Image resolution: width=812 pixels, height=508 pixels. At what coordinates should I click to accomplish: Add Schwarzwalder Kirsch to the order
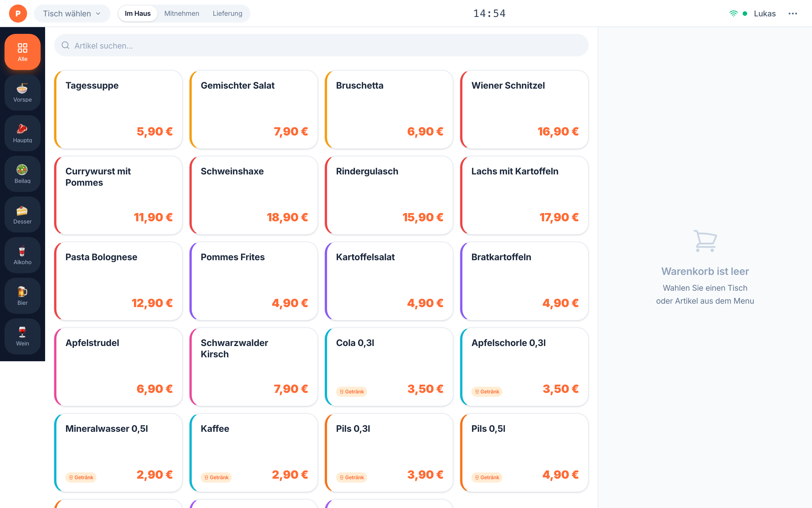pyautogui.click(x=253, y=367)
